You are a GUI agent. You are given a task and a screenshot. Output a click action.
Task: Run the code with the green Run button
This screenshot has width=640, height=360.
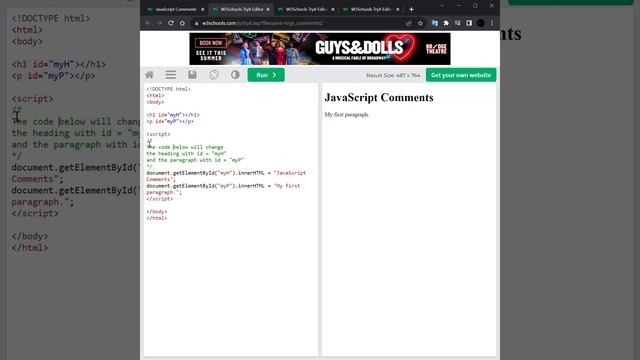[266, 75]
